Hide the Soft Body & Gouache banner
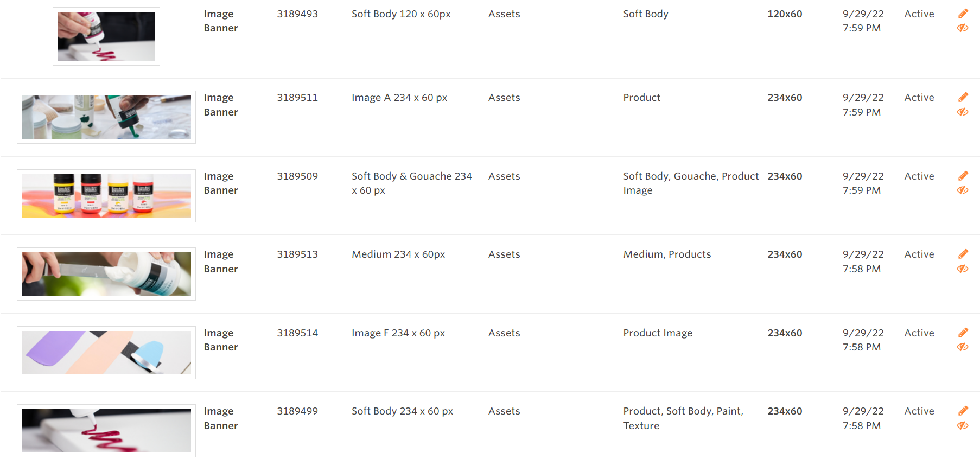980x459 pixels. click(963, 190)
